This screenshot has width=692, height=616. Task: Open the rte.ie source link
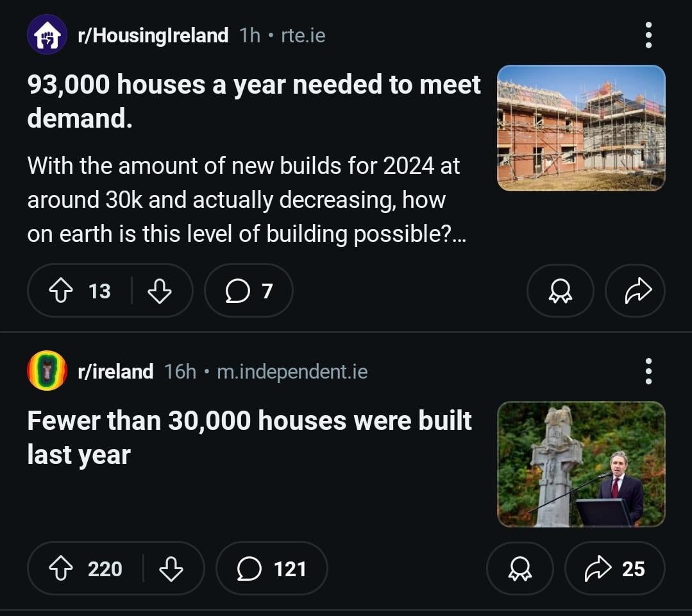tap(303, 35)
